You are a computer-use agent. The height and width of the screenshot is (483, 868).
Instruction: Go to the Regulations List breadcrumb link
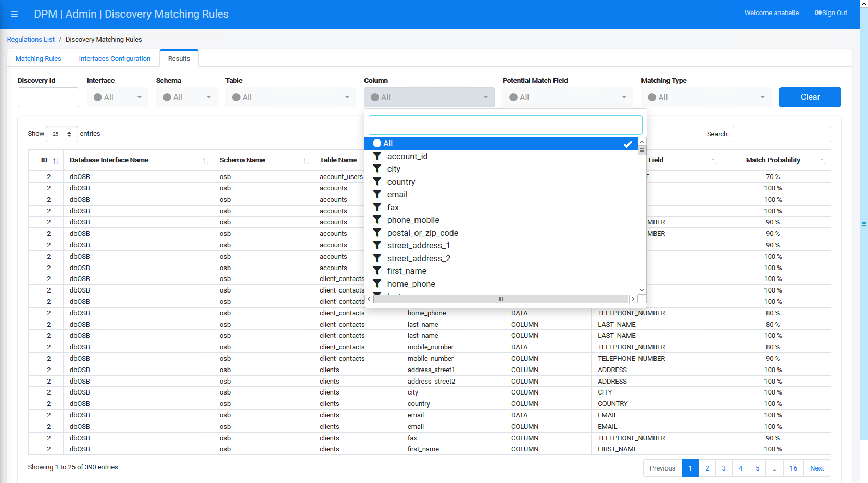[31, 40]
